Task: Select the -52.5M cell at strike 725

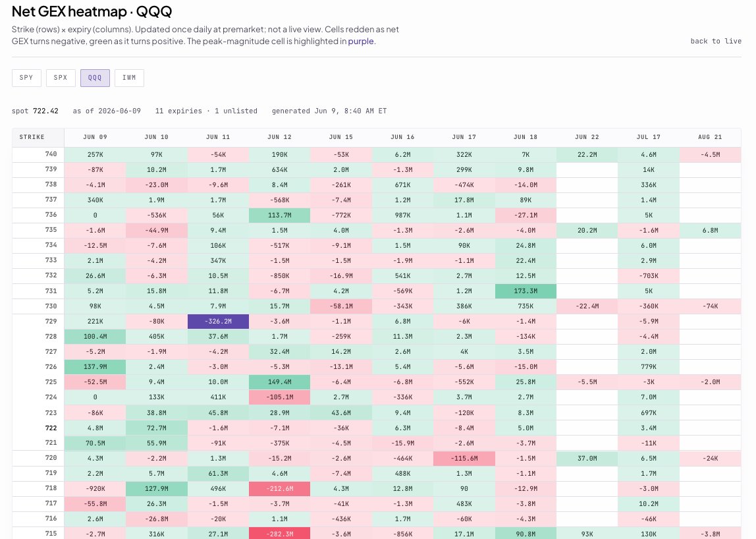Action: [x=95, y=382]
